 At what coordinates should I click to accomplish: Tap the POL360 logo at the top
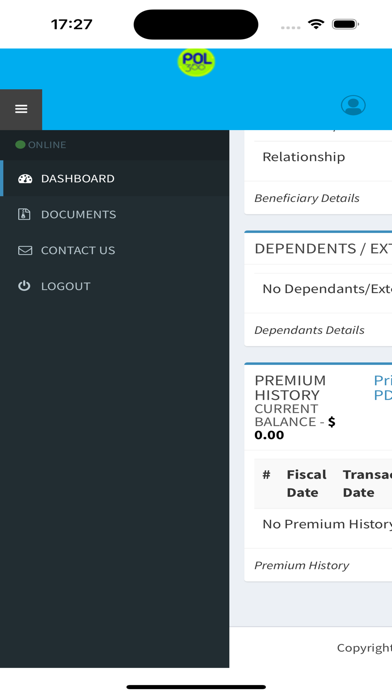point(196,62)
